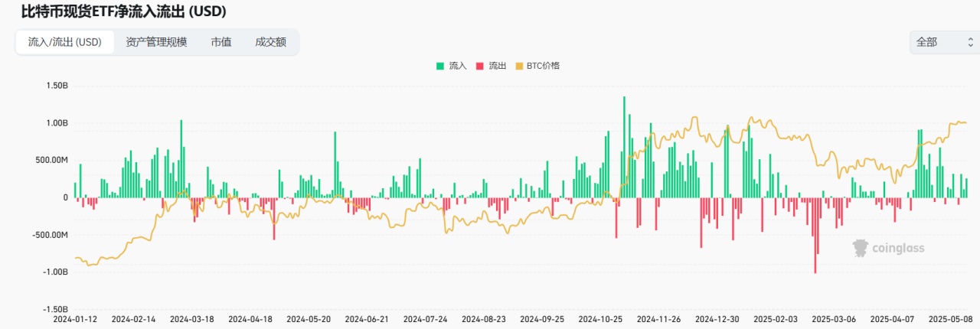
Task: Click the yellow BTC价格 legend swatch
Action: click(519, 66)
